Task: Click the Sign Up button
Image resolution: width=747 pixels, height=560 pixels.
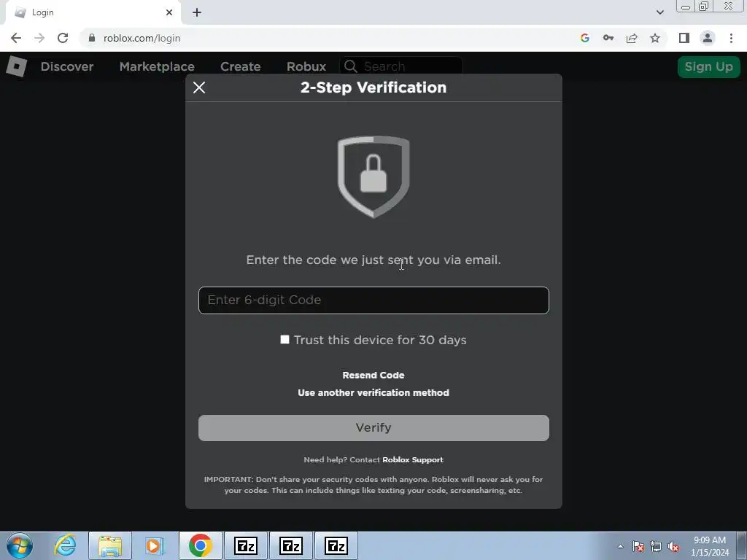Action: 709,66
